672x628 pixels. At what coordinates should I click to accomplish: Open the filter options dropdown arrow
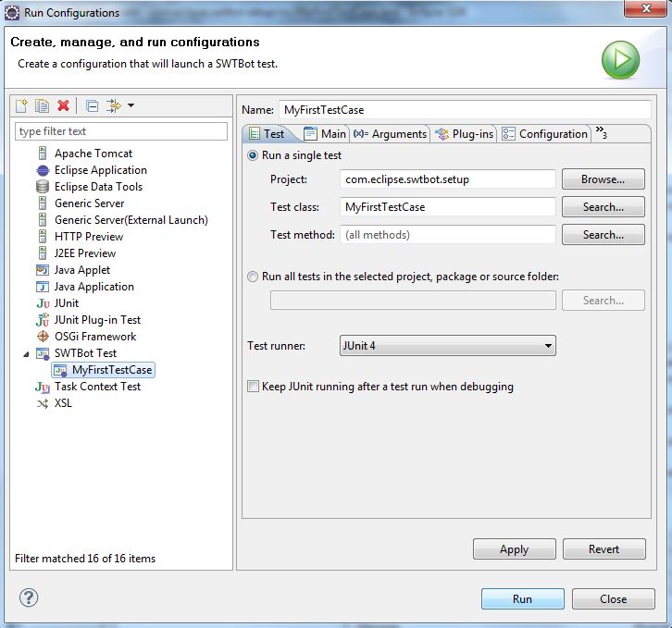point(131,105)
